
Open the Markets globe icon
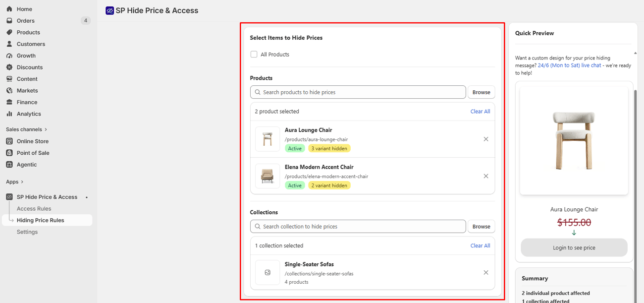pyautogui.click(x=9, y=91)
